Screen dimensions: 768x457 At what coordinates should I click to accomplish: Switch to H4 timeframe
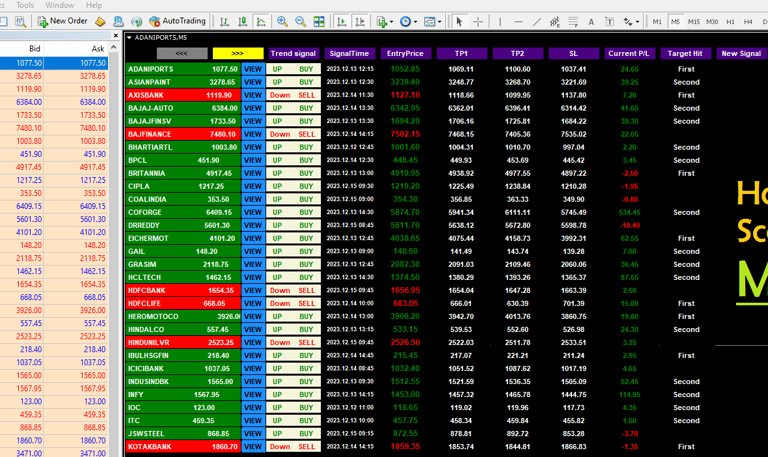(x=748, y=22)
